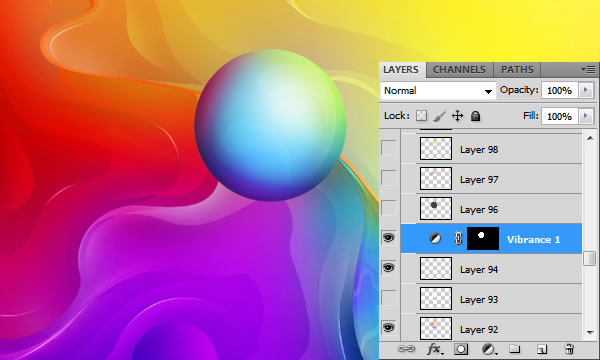Select Layer 96 thumbnail

(436, 208)
